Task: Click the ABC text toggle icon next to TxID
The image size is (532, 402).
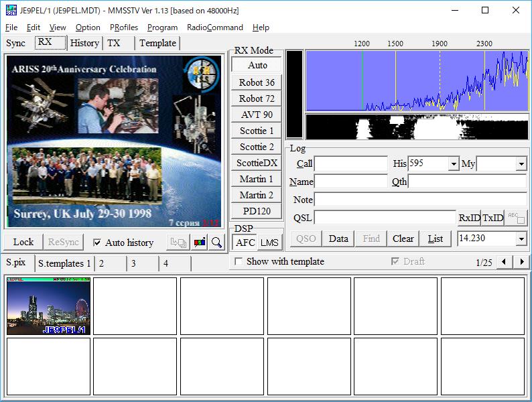Action: pos(517,218)
